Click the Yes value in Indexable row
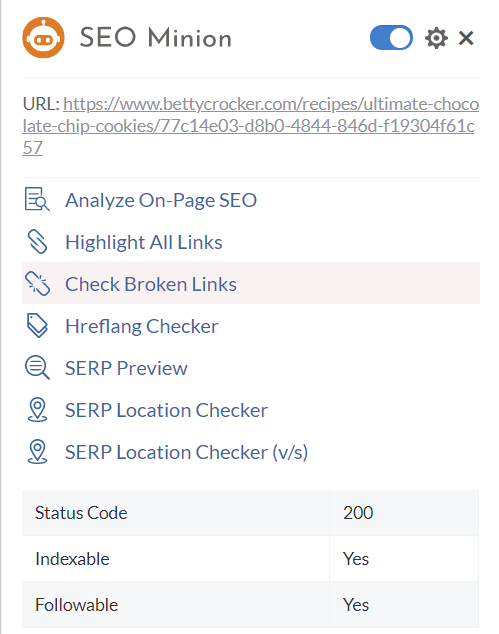499x634 pixels. tap(356, 559)
